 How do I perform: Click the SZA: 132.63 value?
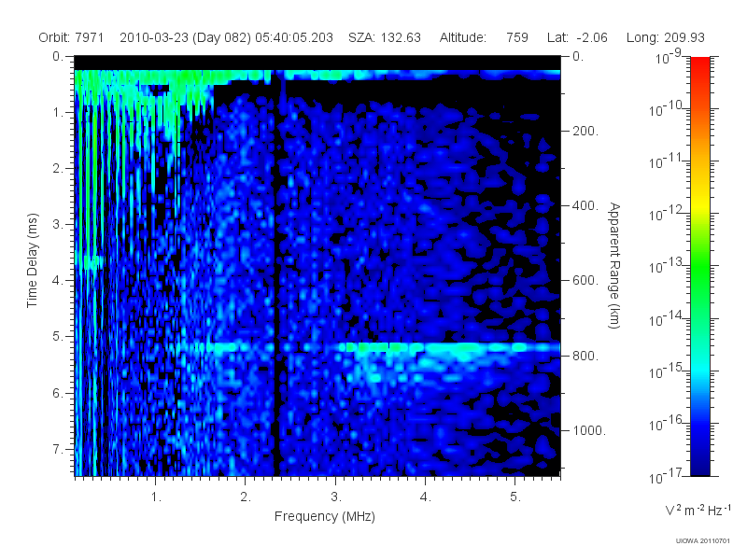385,37
